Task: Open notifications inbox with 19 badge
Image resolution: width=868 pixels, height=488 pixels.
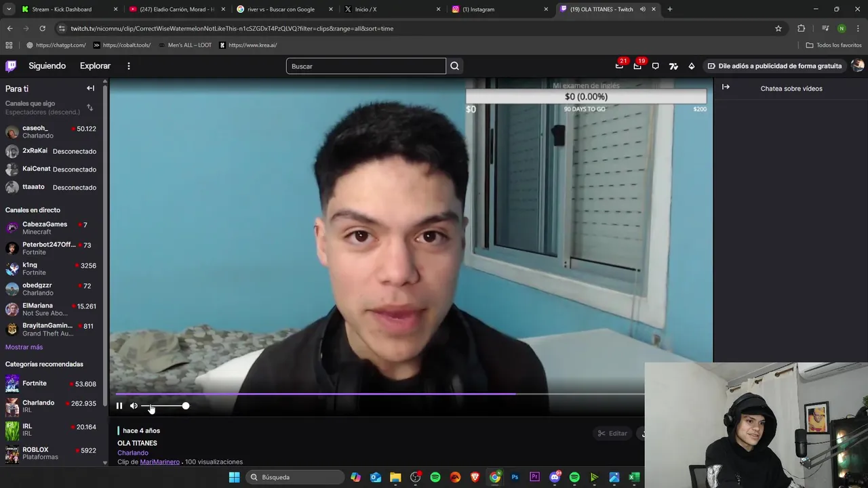Action: click(637, 66)
